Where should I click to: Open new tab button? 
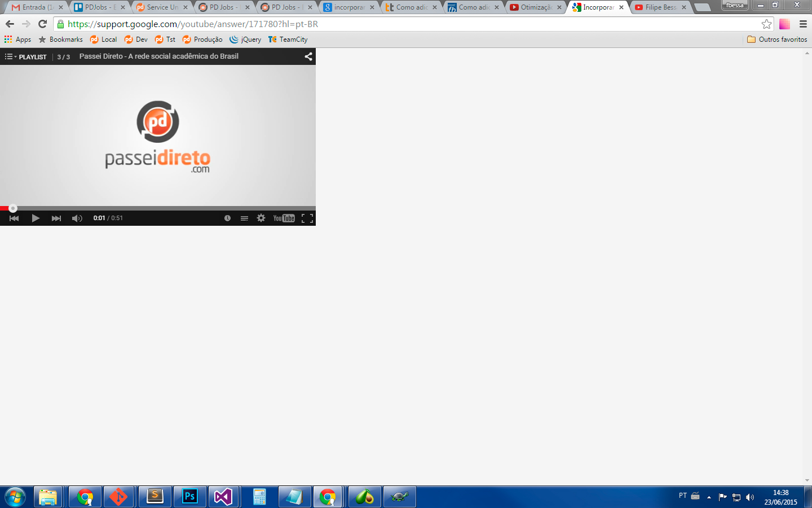coord(702,7)
